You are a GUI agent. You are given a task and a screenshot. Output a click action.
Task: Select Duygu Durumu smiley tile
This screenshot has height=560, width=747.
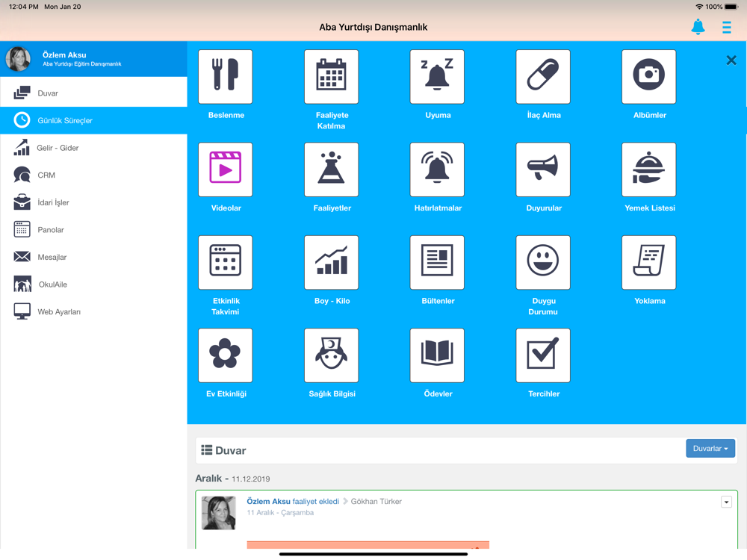point(542,262)
